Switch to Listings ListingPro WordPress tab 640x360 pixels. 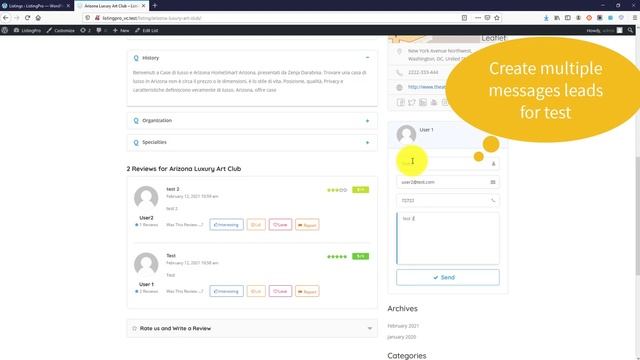(x=34, y=6)
